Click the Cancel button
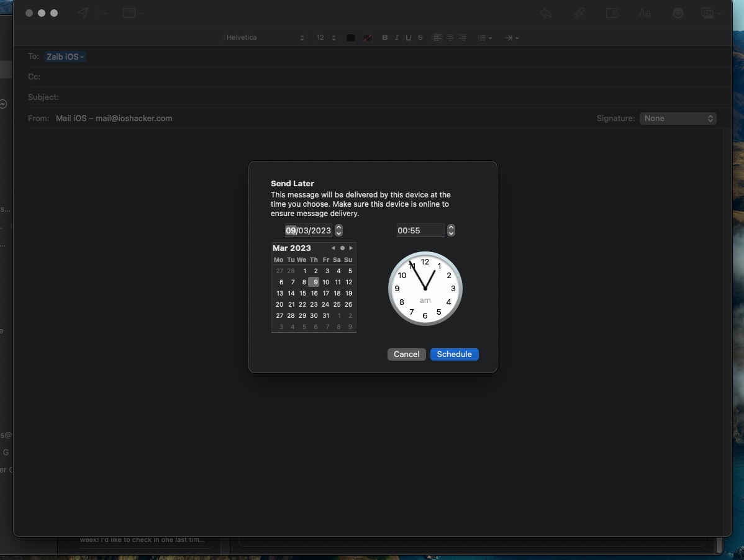744x560 pixels. [x=407, y=355]
